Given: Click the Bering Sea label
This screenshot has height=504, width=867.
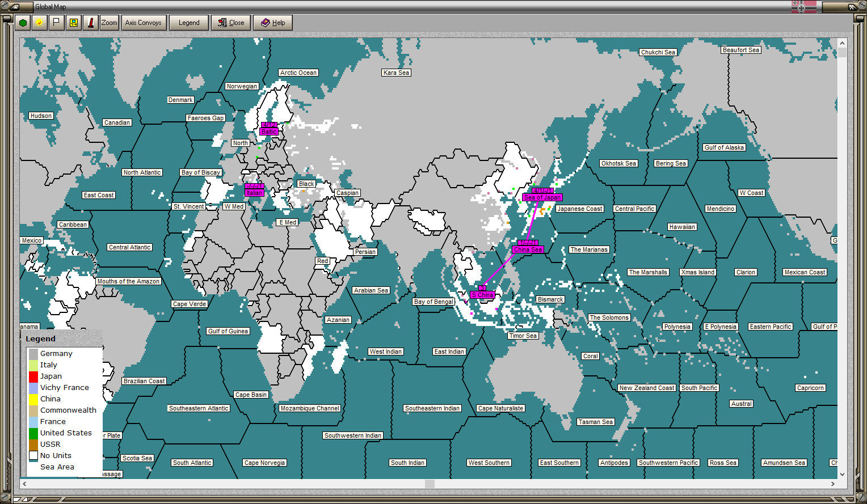Looking at the screenshot, I should click(x=671, y=163).
